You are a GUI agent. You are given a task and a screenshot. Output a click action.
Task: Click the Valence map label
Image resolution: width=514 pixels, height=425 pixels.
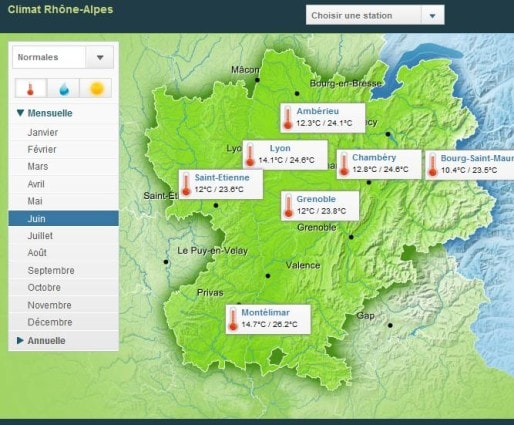click(303, 265)
